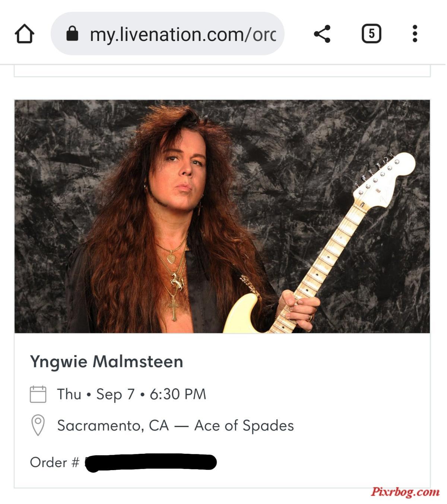Open the tab switcher showing 5 tabs

(x=371, y=34)
